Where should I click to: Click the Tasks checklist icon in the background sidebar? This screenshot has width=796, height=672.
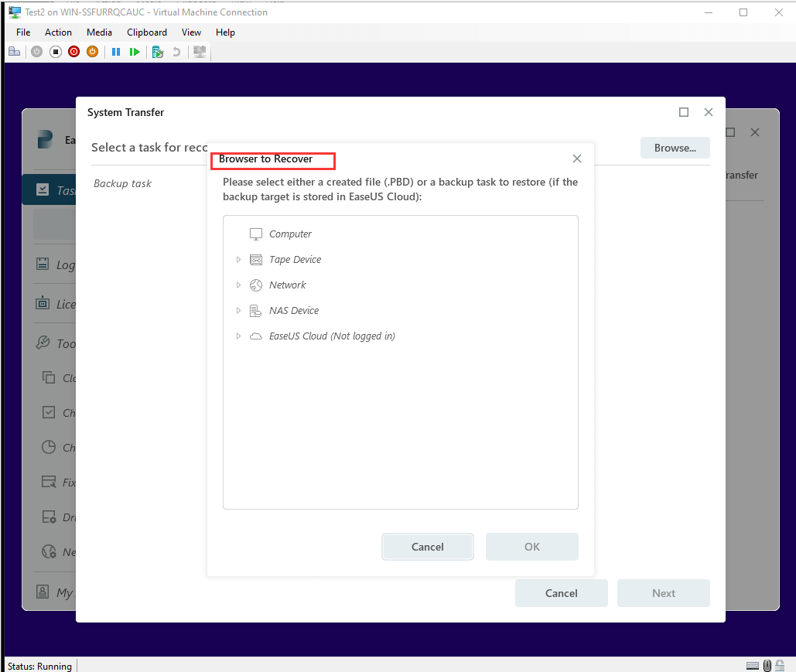coord(43,189)
